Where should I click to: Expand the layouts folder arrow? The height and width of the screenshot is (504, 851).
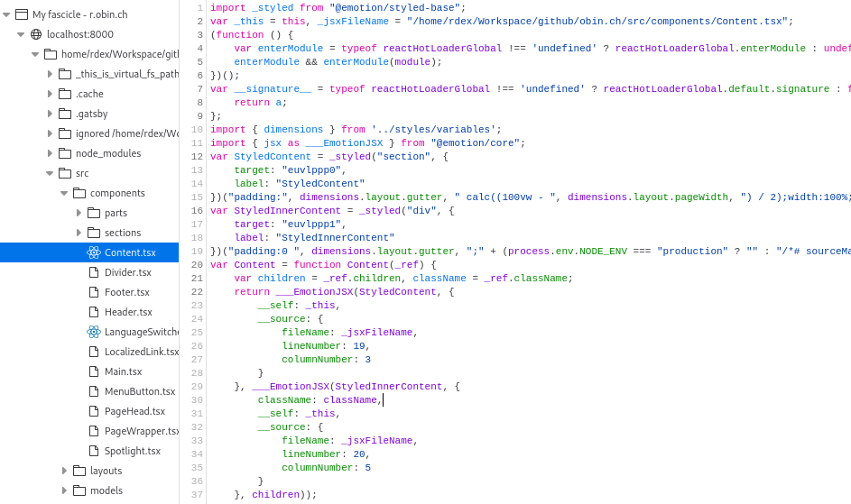point(64,471)
